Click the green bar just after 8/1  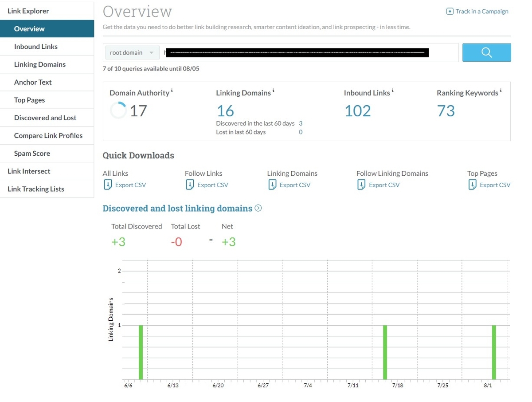[494, 352]
